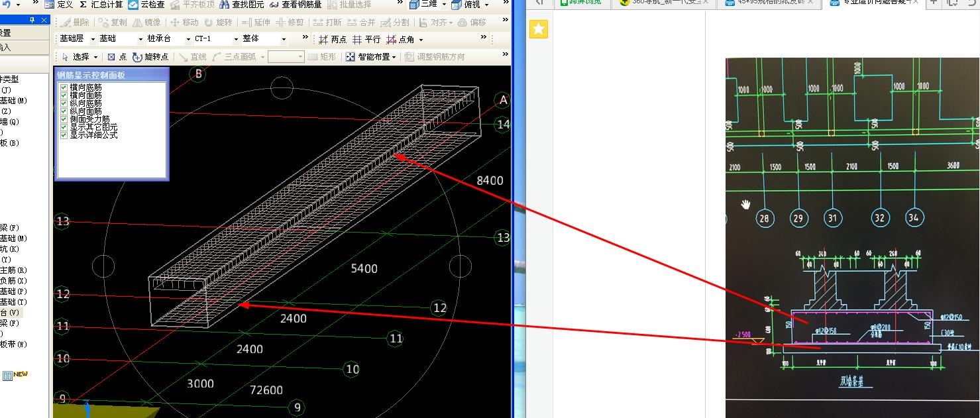This screenshot has width=980, height=418.
Task: Expand the 选择 dropdown
Action: (96, 57)
